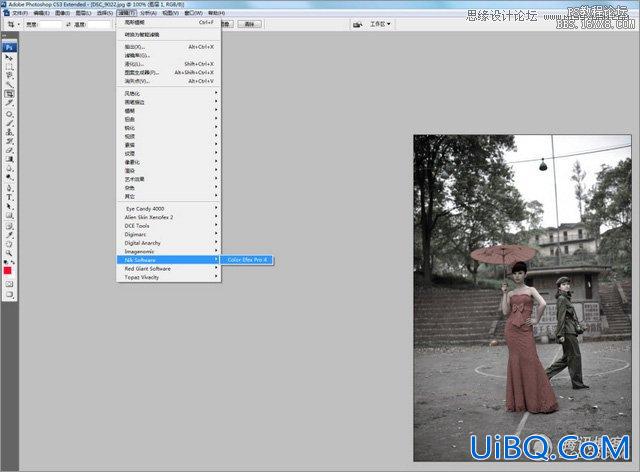Open the 帮助(H) menu
Viewport: 640px width, 472px height.
click(216, 13)
